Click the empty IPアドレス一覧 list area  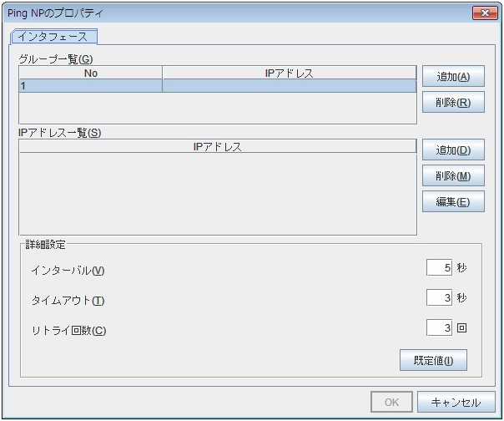coord(217,194)
